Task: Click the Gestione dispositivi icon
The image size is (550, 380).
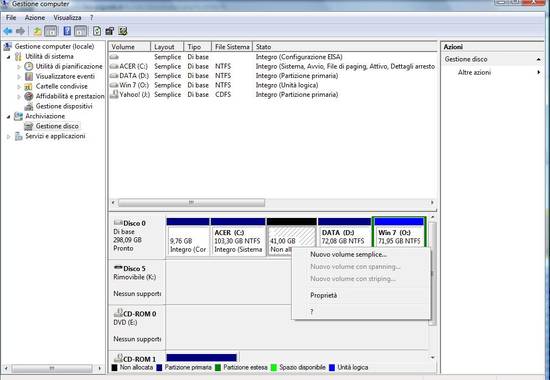Action: tap(29, 106)
